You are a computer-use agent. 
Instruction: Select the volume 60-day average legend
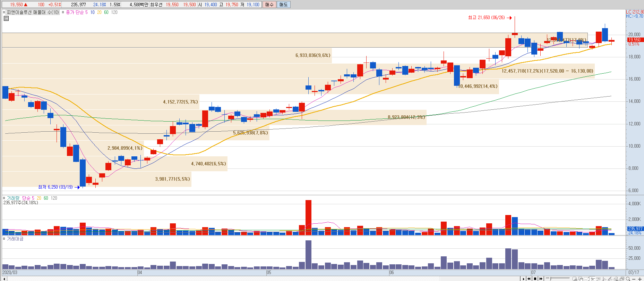coord(46,198)
